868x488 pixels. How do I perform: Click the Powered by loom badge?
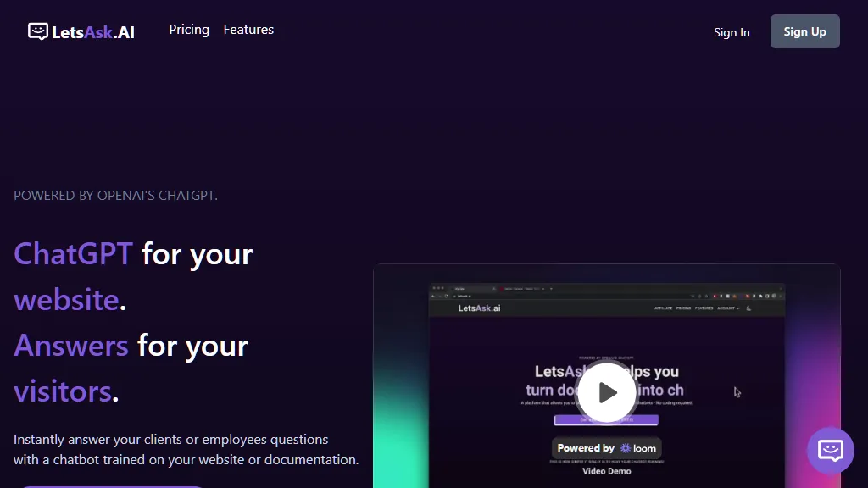tap(606, 448)
